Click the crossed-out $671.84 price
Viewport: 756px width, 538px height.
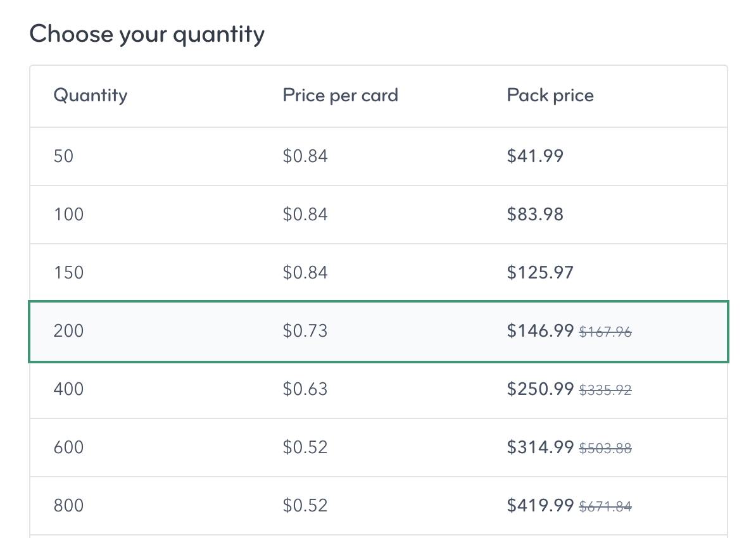pyautogui.click(x=606, y=506)
